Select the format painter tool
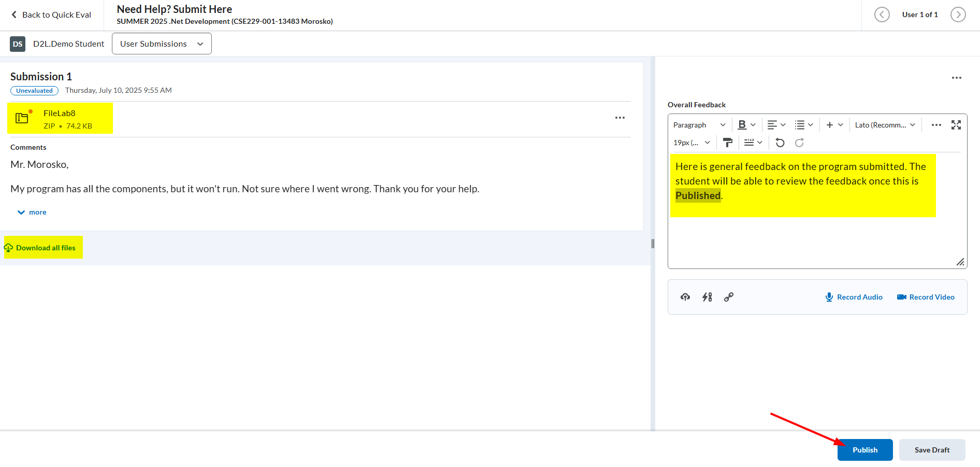980x467 pixels. [728, 143]
